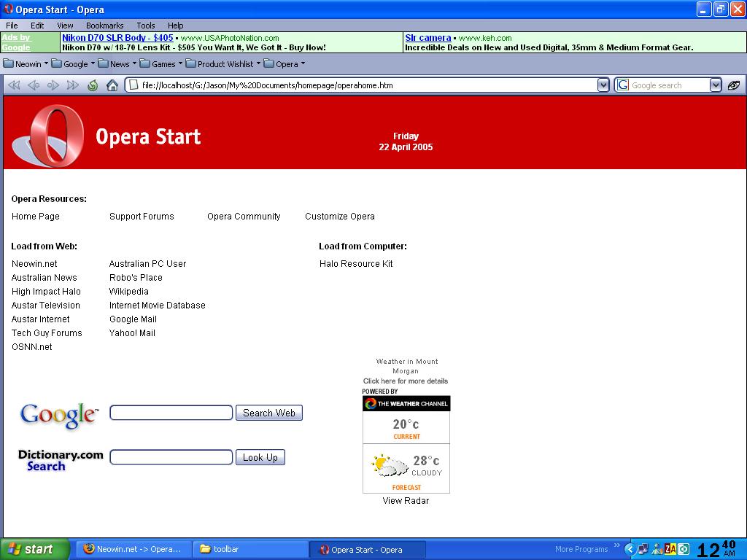Image resolution: width=747 pixels, height=560 pixels.
Task: Click the network connection tray icon
Action: (x=643, y=549)
